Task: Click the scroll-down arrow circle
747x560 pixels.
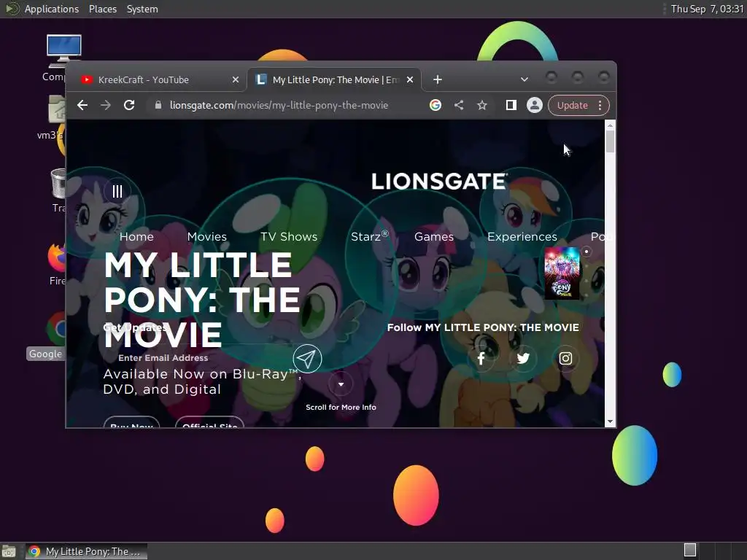Action: (x=341, y=384)
